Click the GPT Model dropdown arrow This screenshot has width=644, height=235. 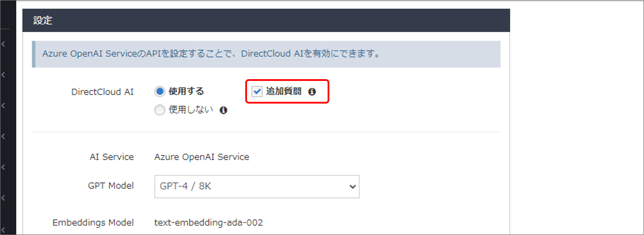(352, 186)
